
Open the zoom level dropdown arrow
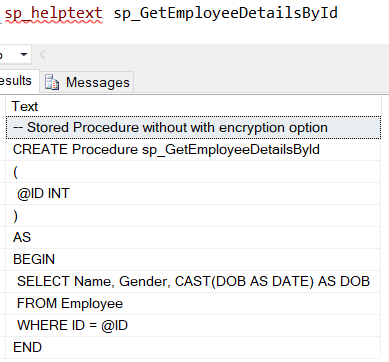[23, 54]
